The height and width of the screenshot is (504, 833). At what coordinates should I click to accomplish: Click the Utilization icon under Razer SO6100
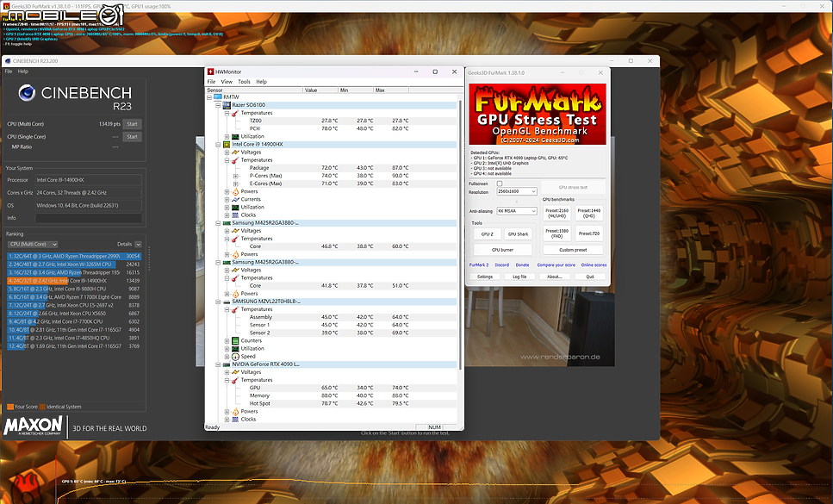235,136
